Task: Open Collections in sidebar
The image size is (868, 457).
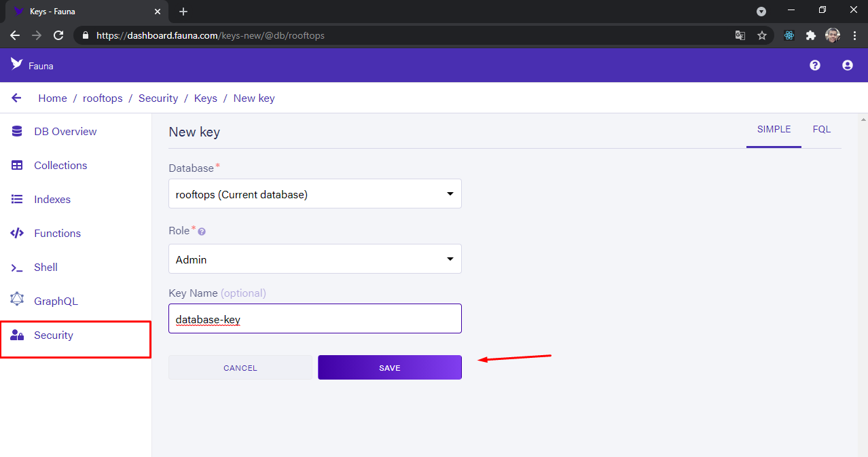Action: (60, 166)
